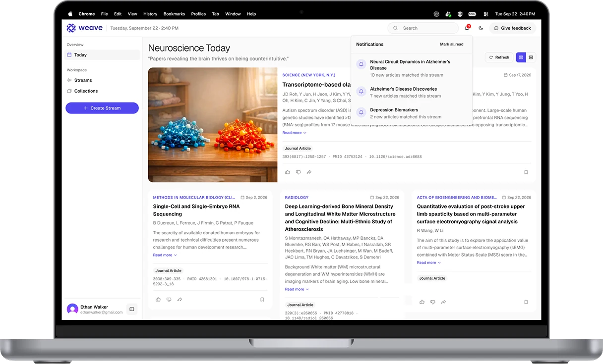The width and height of the screenshot is (603, 364).
Task: Toggle dark mode moon icon
Action: (481, 28)
